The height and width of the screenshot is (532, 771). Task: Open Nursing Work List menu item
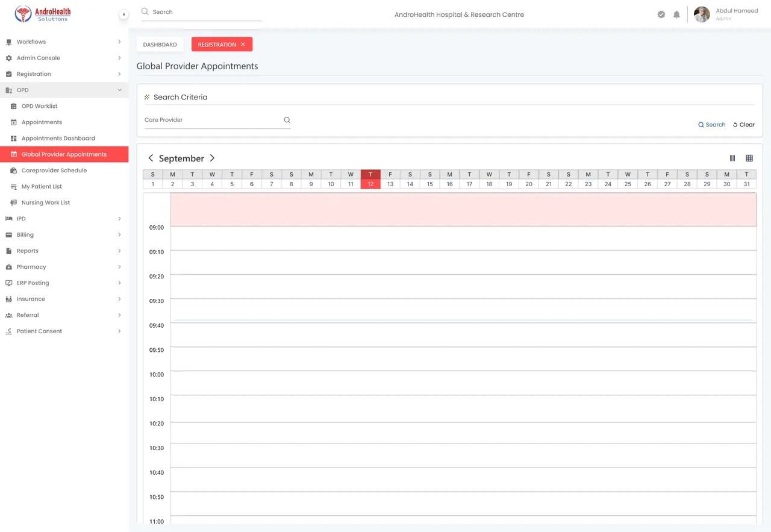click(x=64, y=202)
